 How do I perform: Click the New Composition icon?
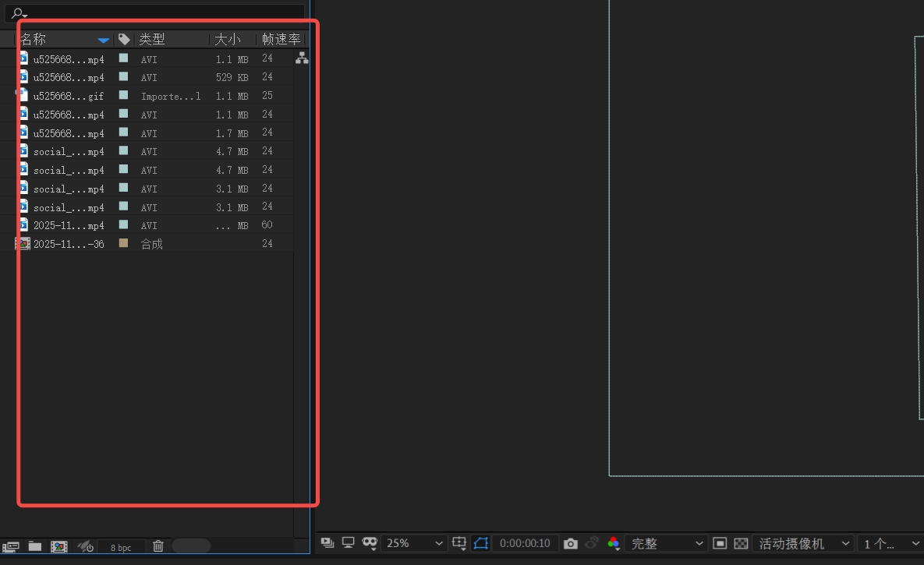click(58, 546)
